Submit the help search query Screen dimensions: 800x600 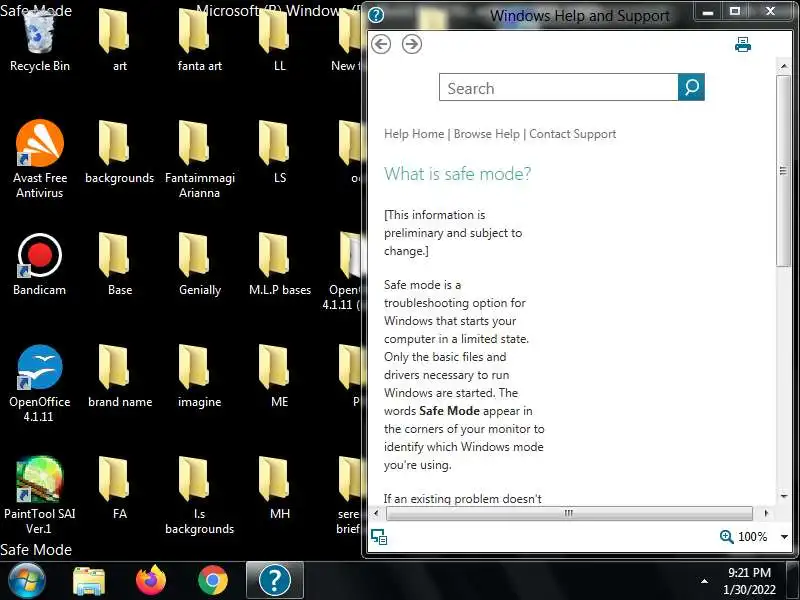(x=691, y=87)
